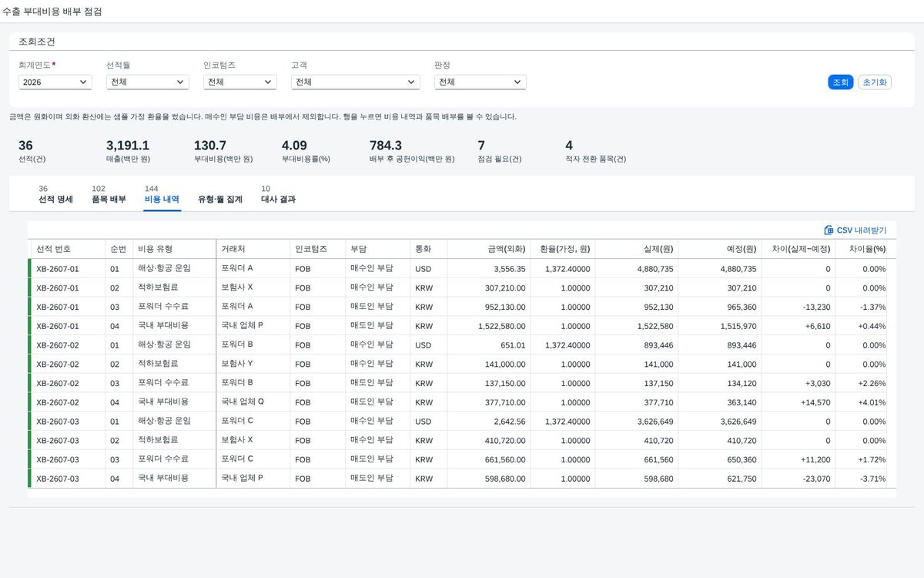Click the 배부 후 공헌이익 value 784.3
Viewport: 924px width, 578px height.
386,145
